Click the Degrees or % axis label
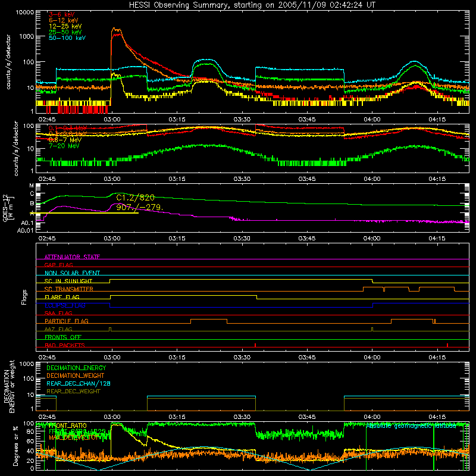This screenshot has height=476, width=476. coord(15,446)
